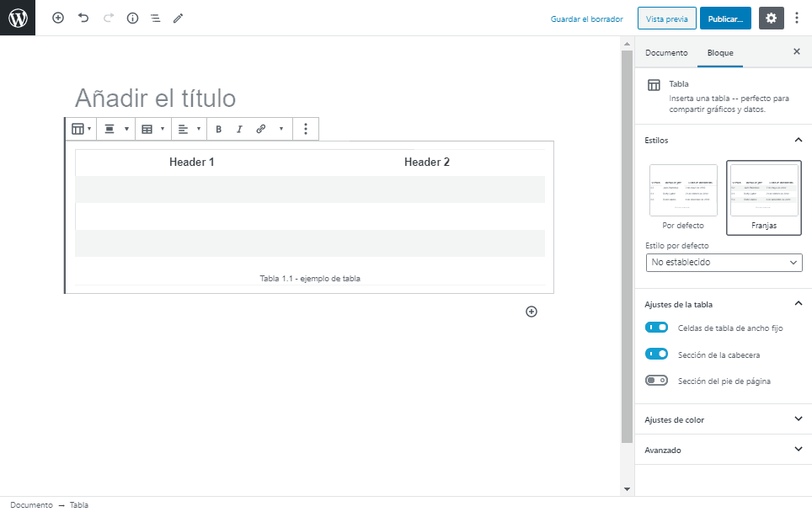Redo the last change
The width and height of the screenshot is (812, 512).
(x=108, y=19)
